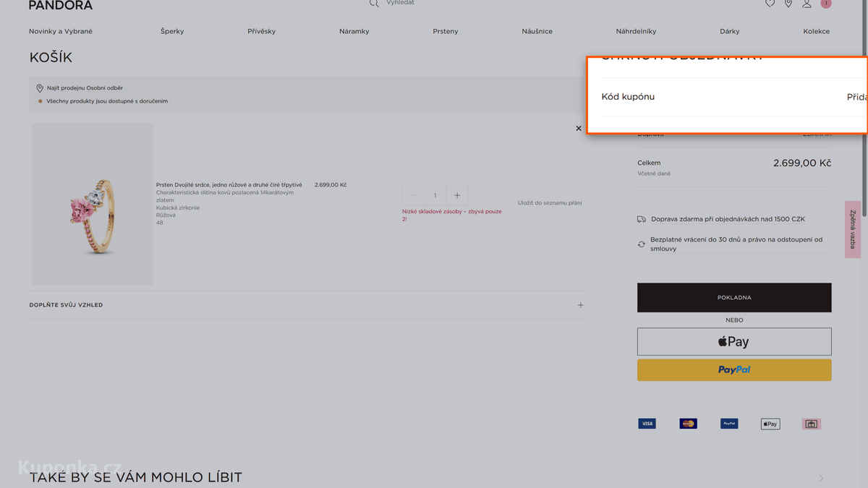Click the quantity field showing 1
868x488 pixels.
point(435,195)
